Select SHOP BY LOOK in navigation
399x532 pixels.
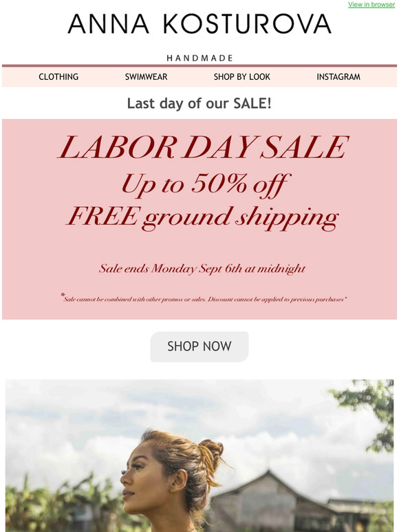pyautogui.click(x=241, y=77)
